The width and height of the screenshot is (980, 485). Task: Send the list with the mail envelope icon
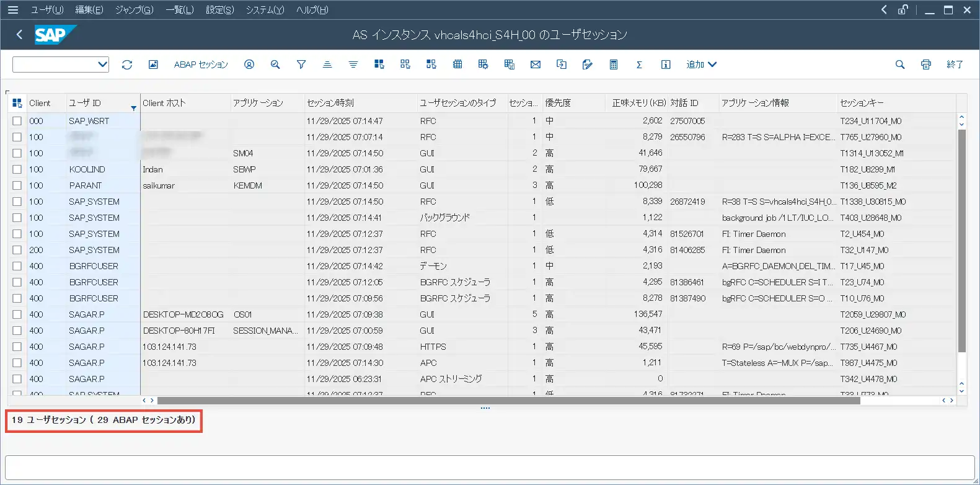coord(536,65)
